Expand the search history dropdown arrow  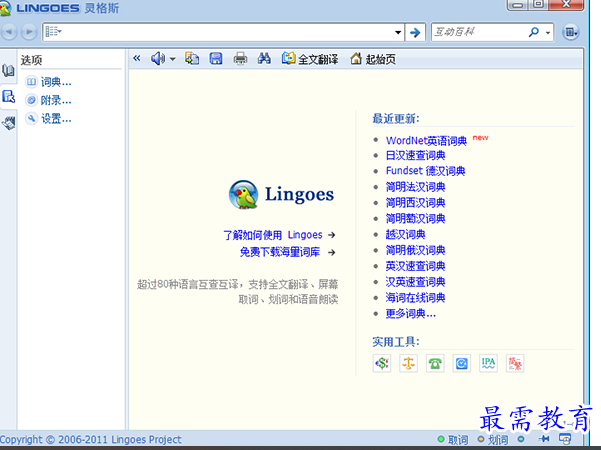tap(398, 32)
